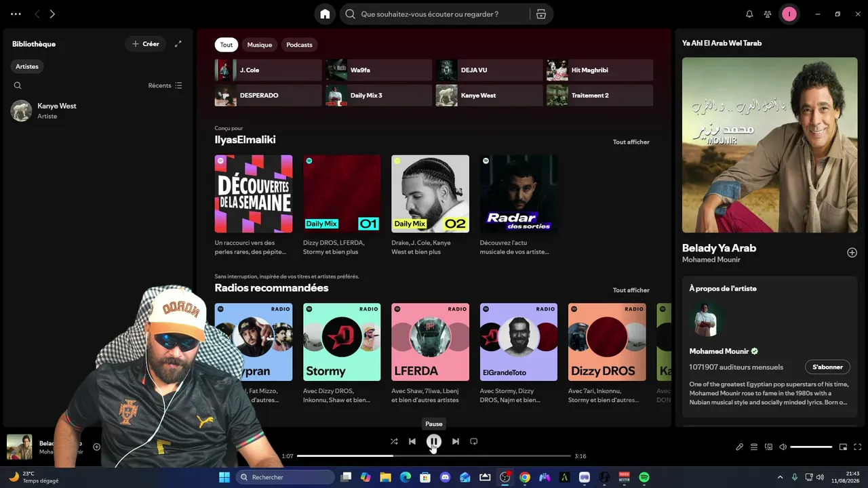Open Discord from the taskbar
868x488 pixels.
[x=446, y=477]
